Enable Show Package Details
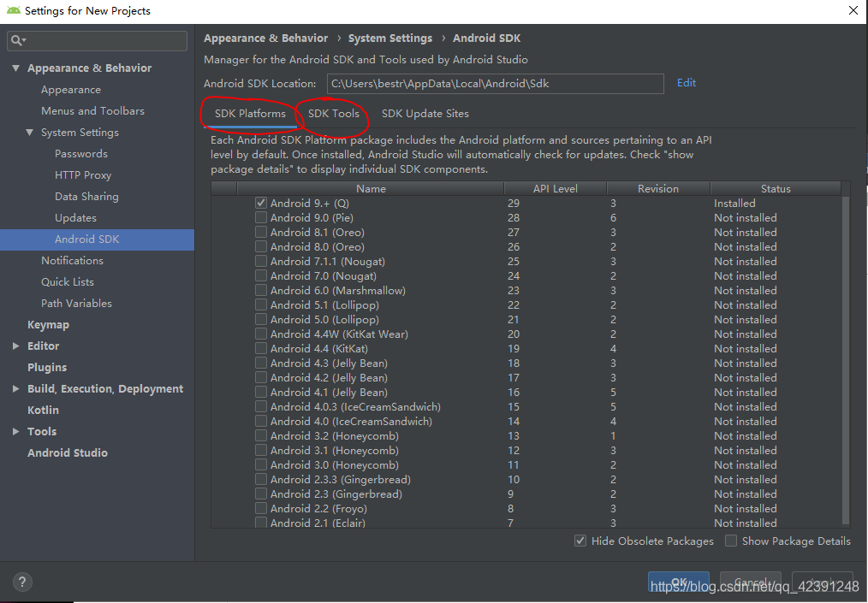This screenshot has width=868, height=603. (732, 541)
